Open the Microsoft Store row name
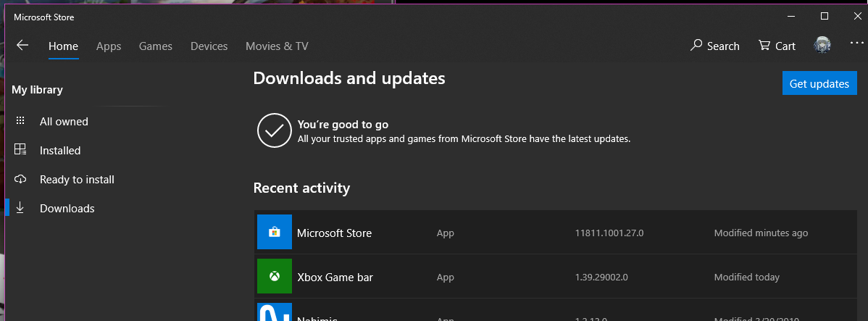Viewport: 868px width, 321px height. click(334, 233)
